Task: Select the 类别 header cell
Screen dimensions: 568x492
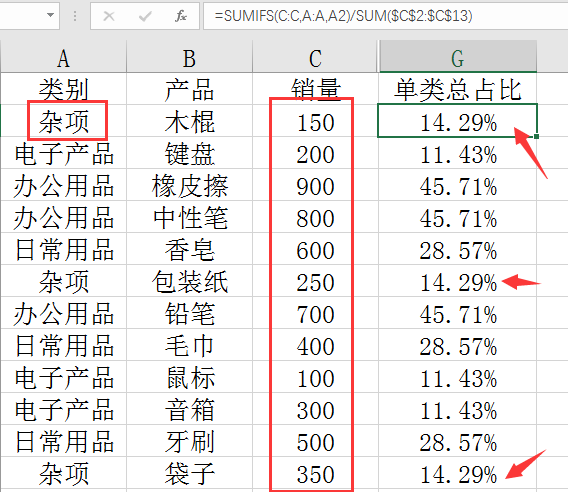Action: (63, 89)
